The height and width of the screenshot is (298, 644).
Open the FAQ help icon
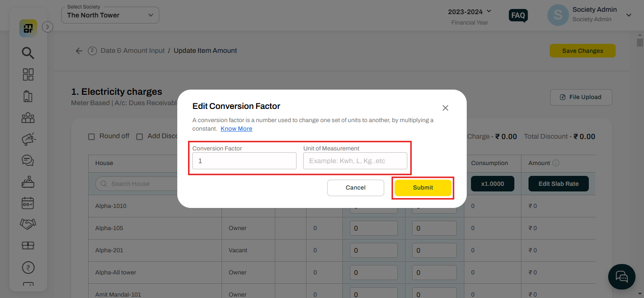[518, 16]
